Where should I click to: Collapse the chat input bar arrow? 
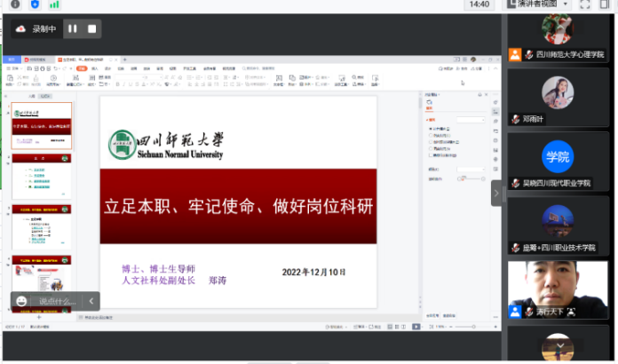90,301
